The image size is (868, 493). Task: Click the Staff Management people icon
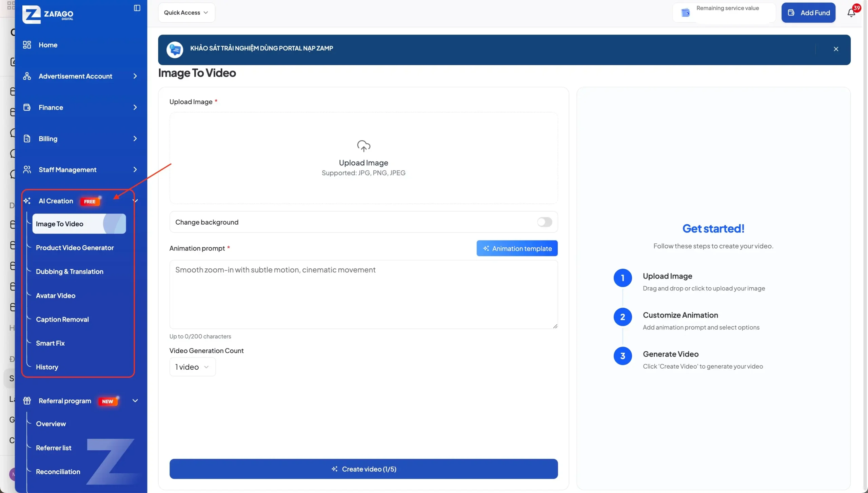[27, 169]
